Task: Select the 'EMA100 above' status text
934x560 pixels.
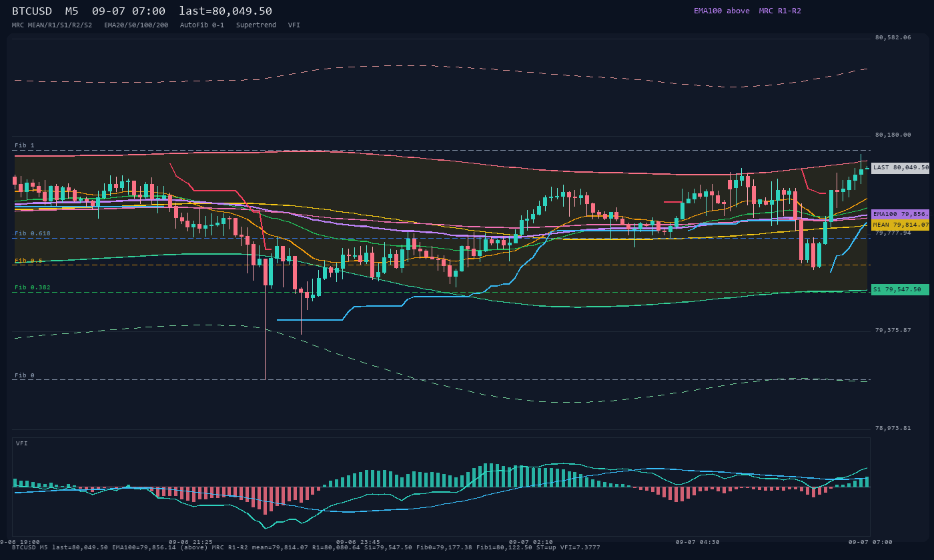Action: (x=722, y=11)
